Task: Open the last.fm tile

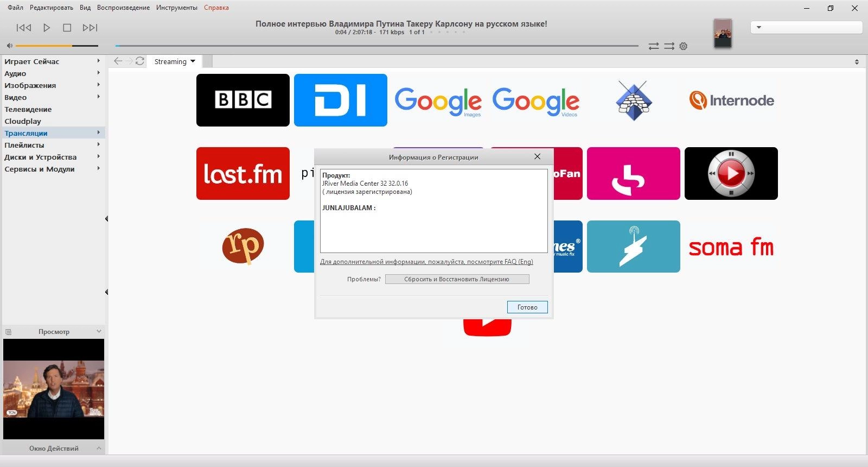Action: (243, 173)
